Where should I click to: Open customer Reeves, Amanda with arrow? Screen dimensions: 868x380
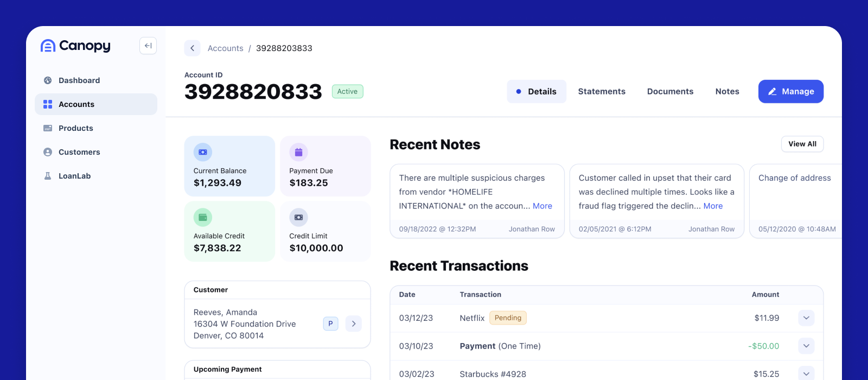pyautogui.click(x=354, y=324)
